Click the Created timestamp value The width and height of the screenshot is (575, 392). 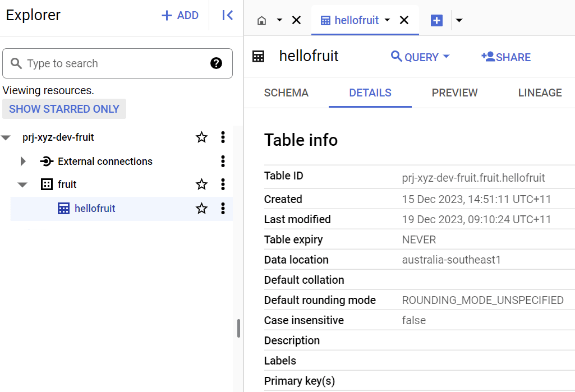coord(476,199)
